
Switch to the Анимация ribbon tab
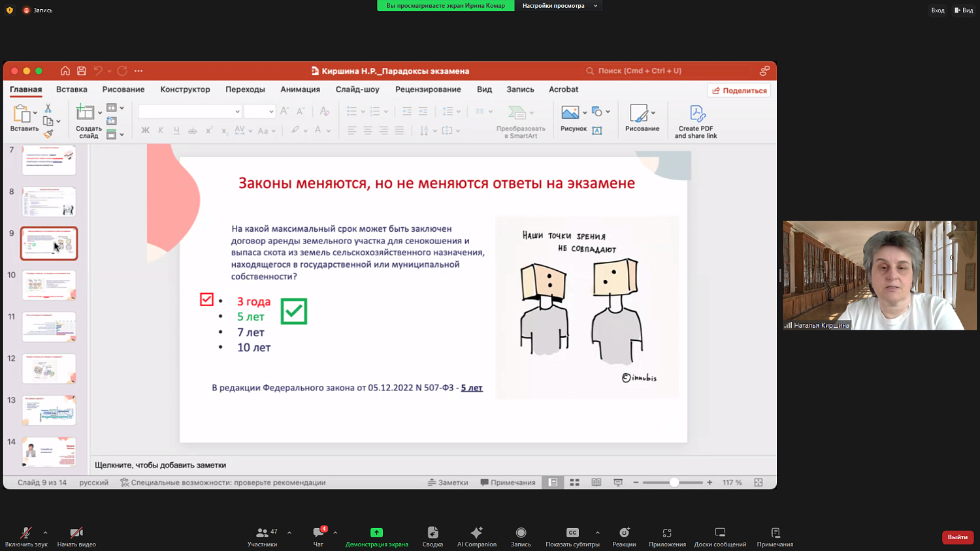click(x=300, y=89)
